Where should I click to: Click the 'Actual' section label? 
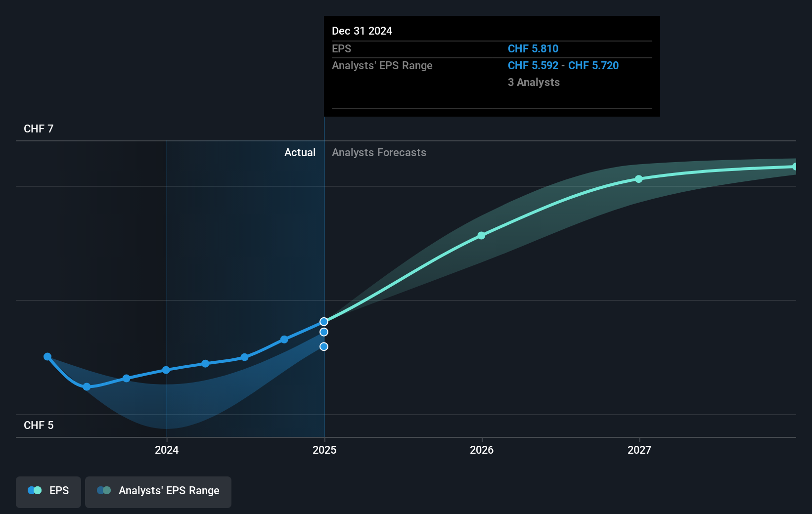coord(300,153)
